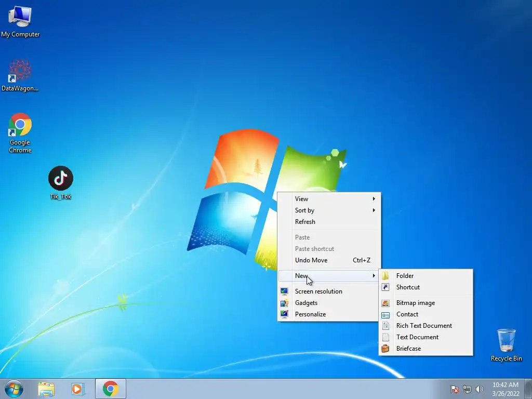Screen dimensions: 532x399
Task: Click the Contact card icon
Action: click(385, 314)
